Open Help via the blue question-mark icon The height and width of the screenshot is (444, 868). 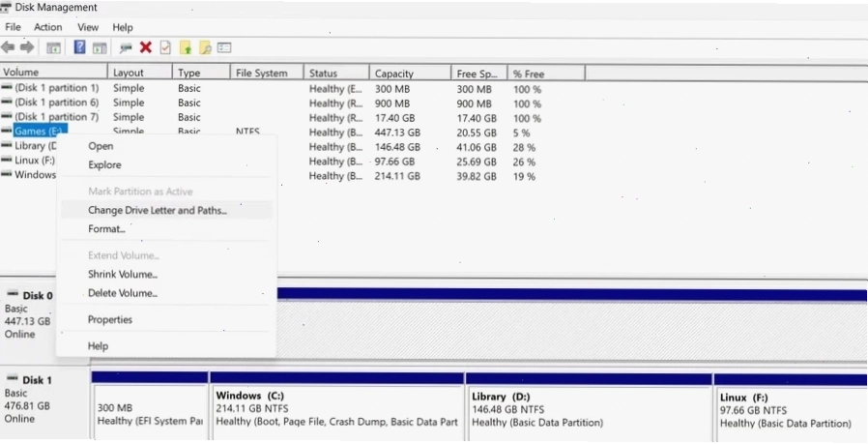pos(79,47)
